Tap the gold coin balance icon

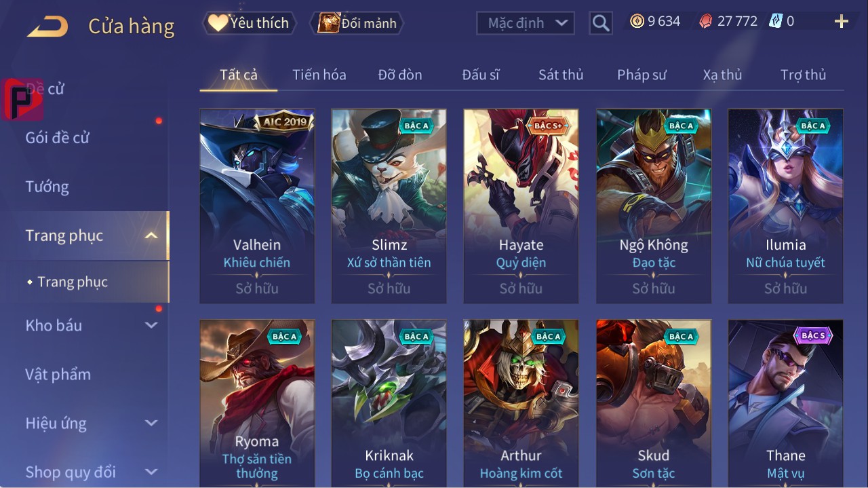[637, 21]
